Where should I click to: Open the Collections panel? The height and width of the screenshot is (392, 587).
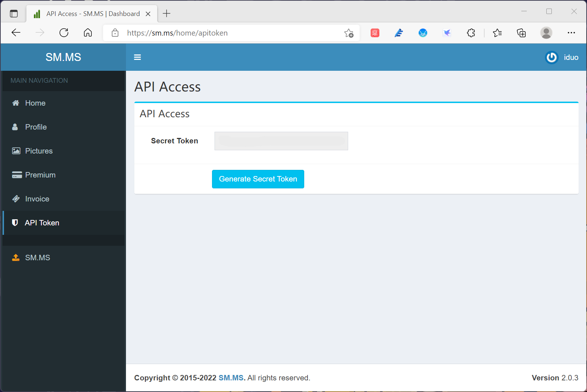pyautogui.click(x=521, y=33)
